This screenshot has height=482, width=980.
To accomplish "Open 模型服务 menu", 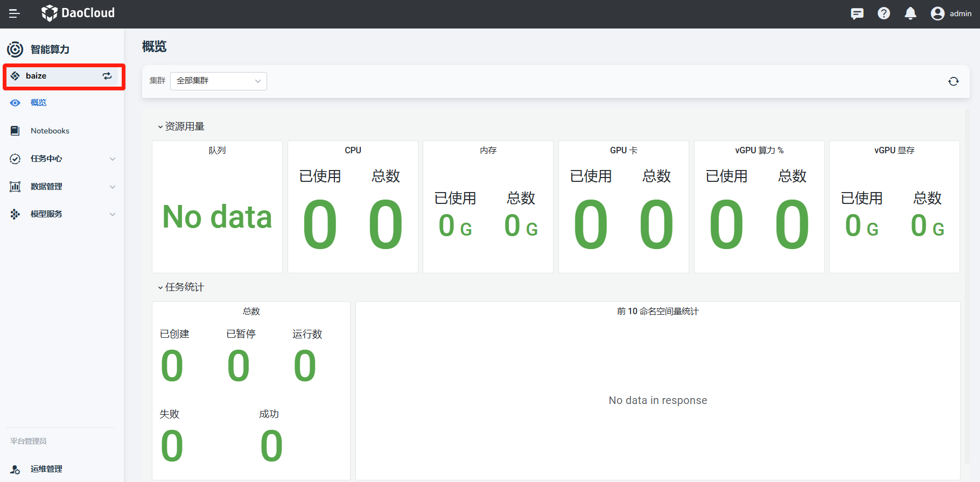I will click(x=46, y=214).
